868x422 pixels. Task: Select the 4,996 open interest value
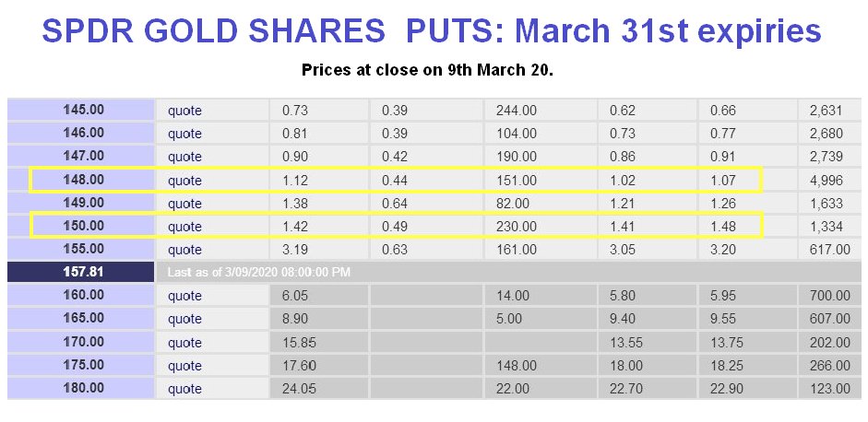coord(826,181)
